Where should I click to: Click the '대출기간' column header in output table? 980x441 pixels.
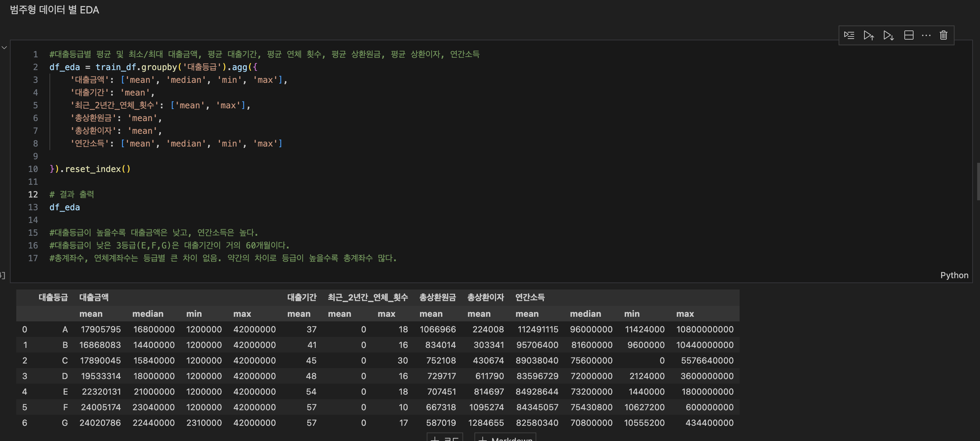[x=302, y=297]
